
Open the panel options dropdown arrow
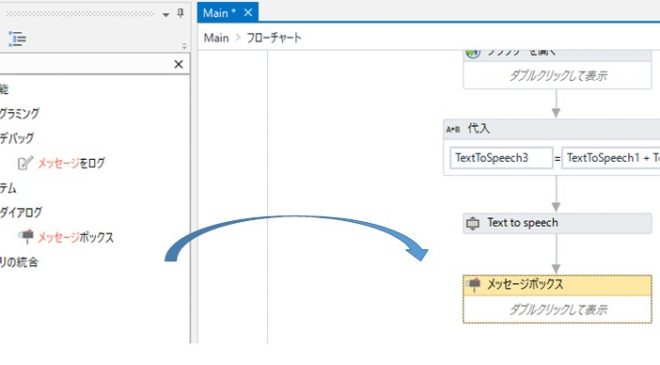(x=166, y=15)
